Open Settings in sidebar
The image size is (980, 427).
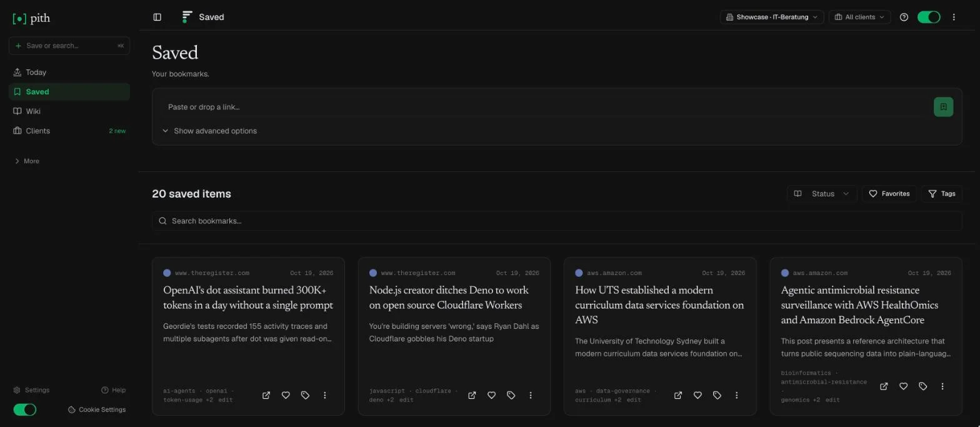[x=31, y=390]
